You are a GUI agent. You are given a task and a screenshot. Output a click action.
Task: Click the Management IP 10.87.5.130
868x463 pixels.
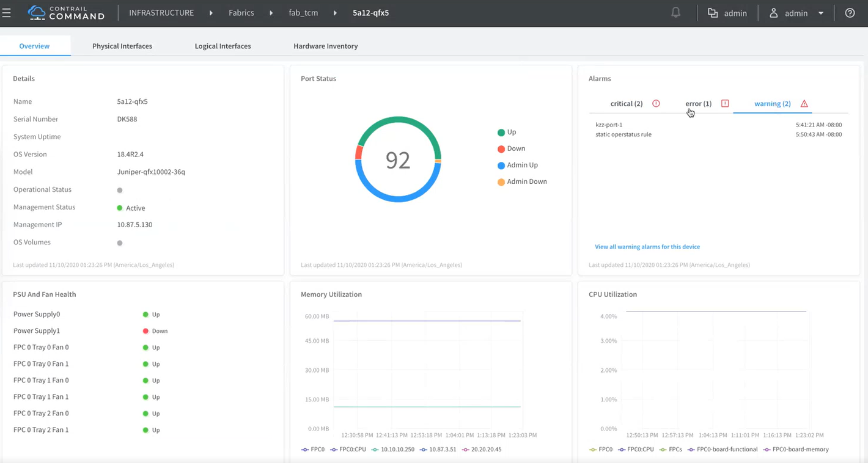134,225
